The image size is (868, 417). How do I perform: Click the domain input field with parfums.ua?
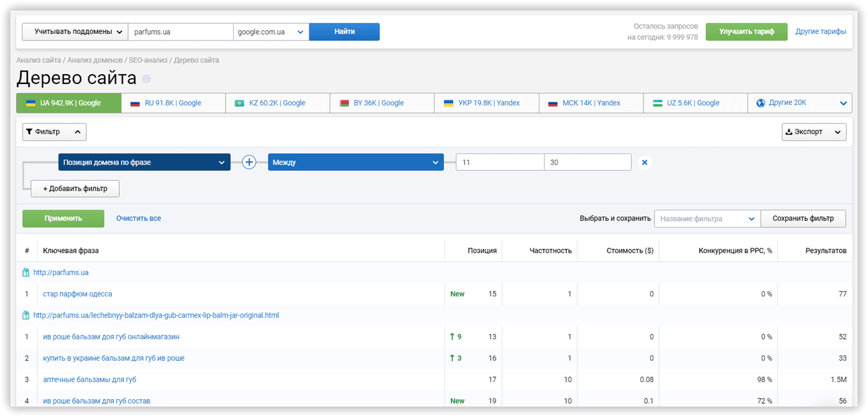pos(181,32)
